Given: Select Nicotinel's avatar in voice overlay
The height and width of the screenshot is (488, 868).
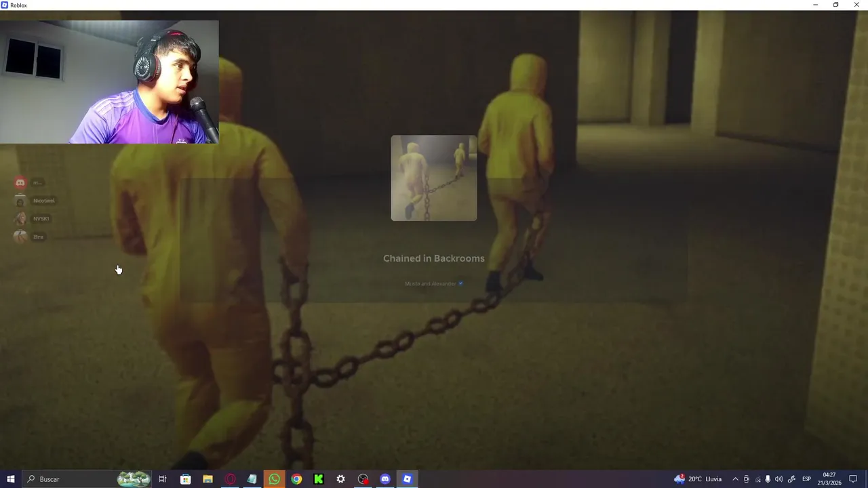Looking at the screenshot, I should [20, 201].
